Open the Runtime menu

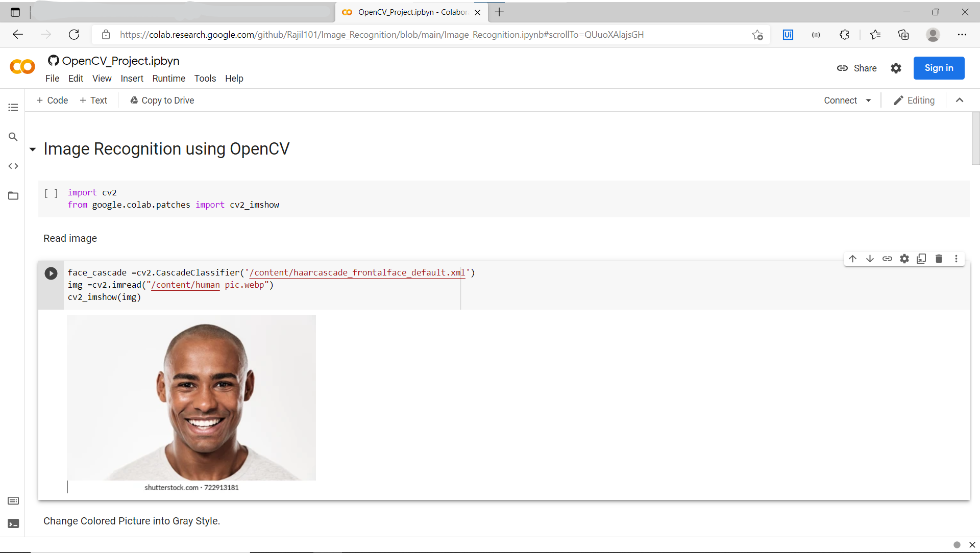168,79
